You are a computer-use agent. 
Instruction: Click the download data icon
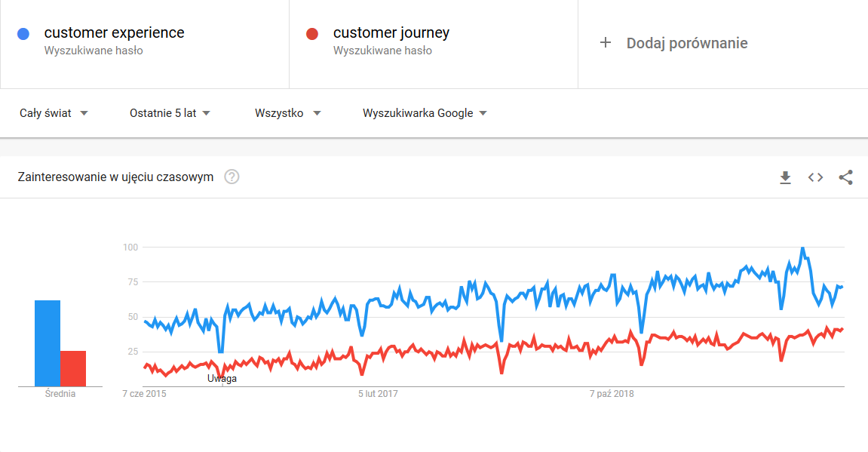[x=785, y=177]
